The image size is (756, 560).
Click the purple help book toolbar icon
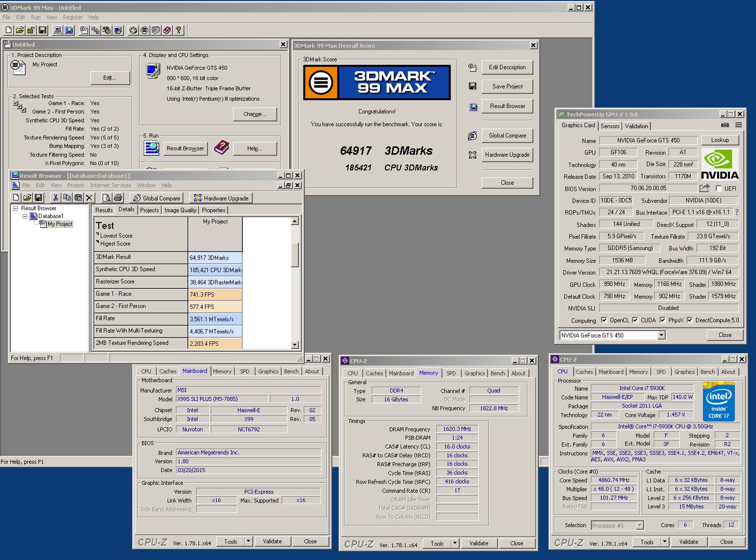click(167, 30)
